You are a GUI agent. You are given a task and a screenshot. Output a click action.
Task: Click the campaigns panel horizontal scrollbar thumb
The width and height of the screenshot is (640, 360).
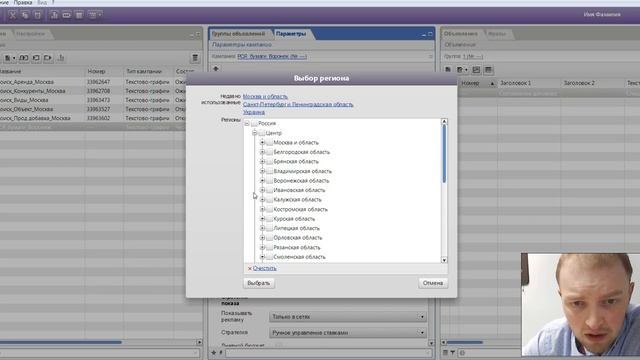point(60,342)
